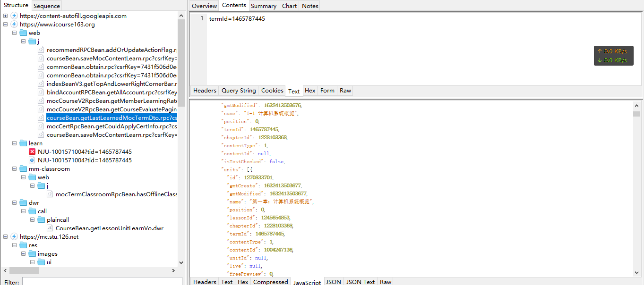Click the content-autofill.googleapis.com host lightning icon
644x285 pixels.
[14, 16]
